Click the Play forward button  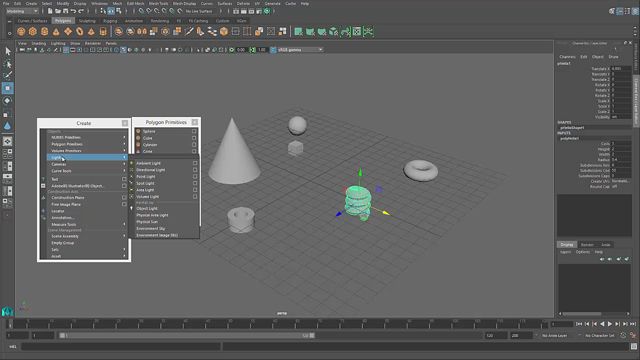tap(610, 324)
